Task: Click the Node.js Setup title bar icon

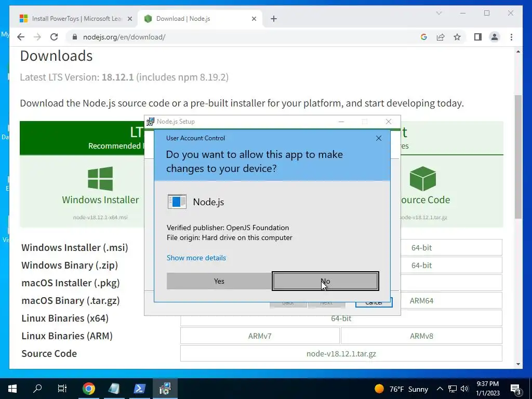Action: (x=150, y=122)
